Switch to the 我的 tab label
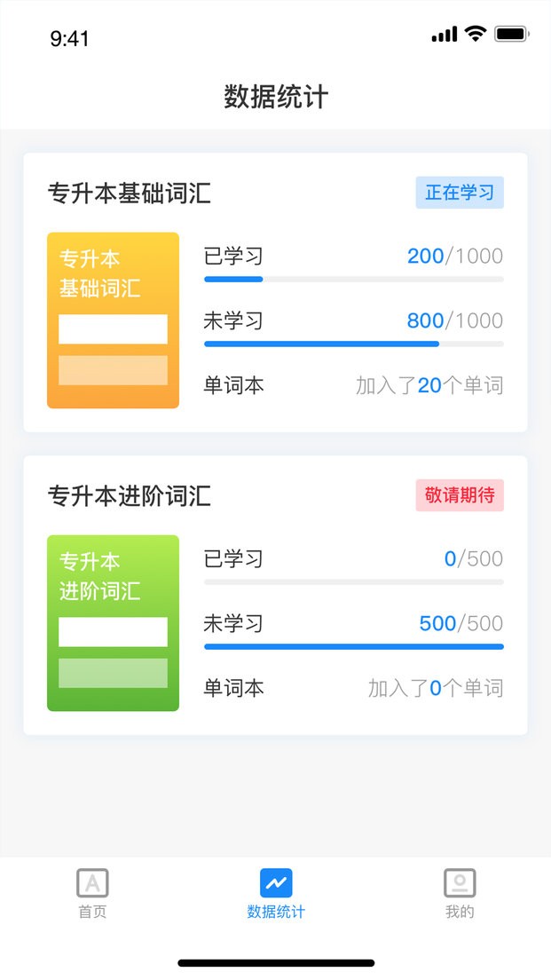 tap(460, 912)
